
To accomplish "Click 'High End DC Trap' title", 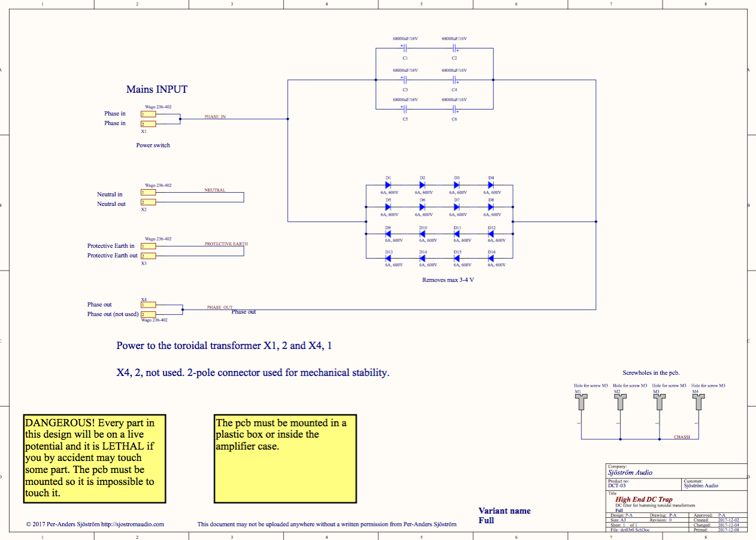I will click(643, 499).
